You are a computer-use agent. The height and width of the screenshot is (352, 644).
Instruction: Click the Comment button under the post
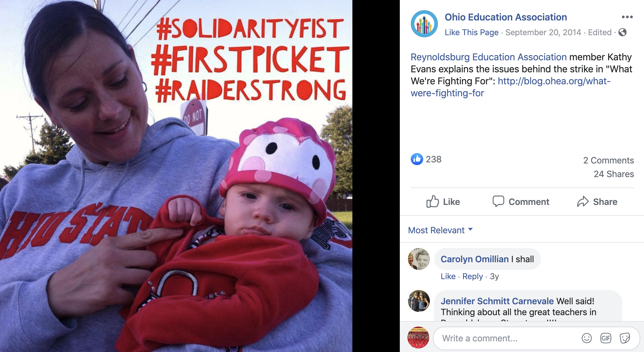[521, 202]
